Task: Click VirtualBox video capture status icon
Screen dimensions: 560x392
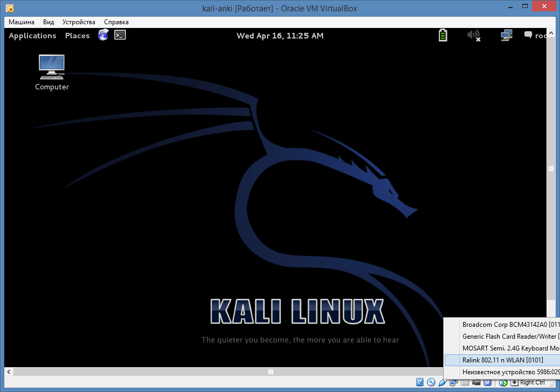Action: [476, 382]
